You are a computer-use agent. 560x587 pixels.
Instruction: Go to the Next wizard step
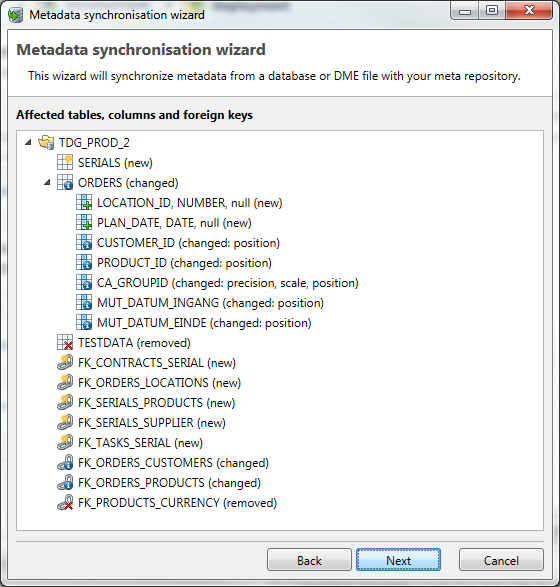coord(398,560)
